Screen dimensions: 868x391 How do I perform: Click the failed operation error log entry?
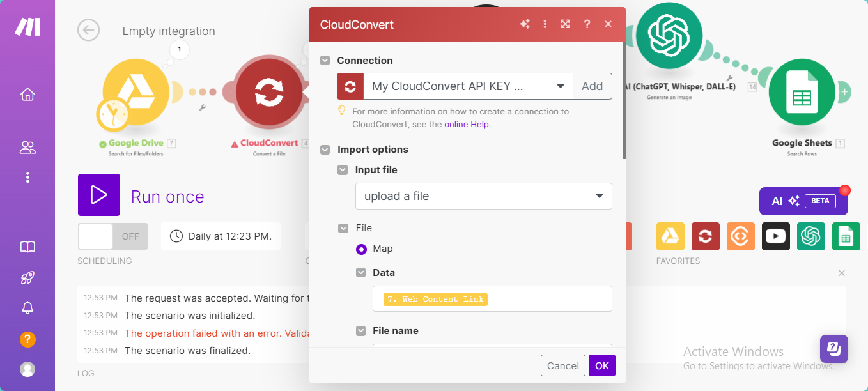click(x=217, y=333)
